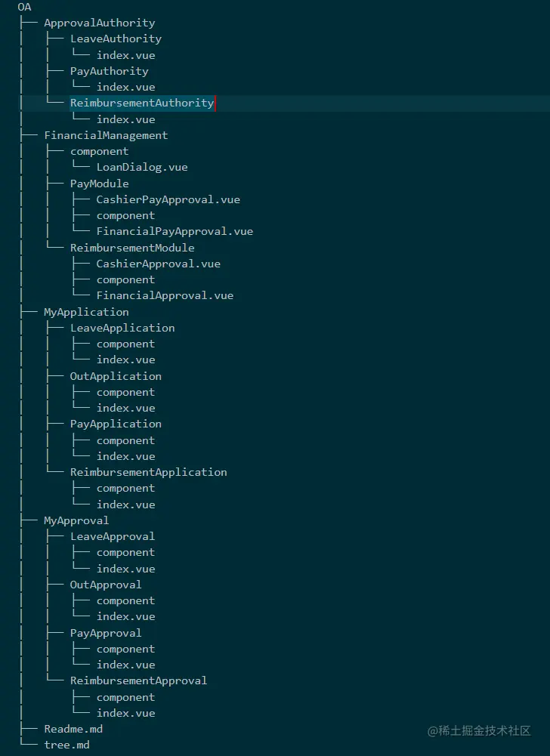Select the ApprovalAuthority folder entry

click(x=99, y=23)
